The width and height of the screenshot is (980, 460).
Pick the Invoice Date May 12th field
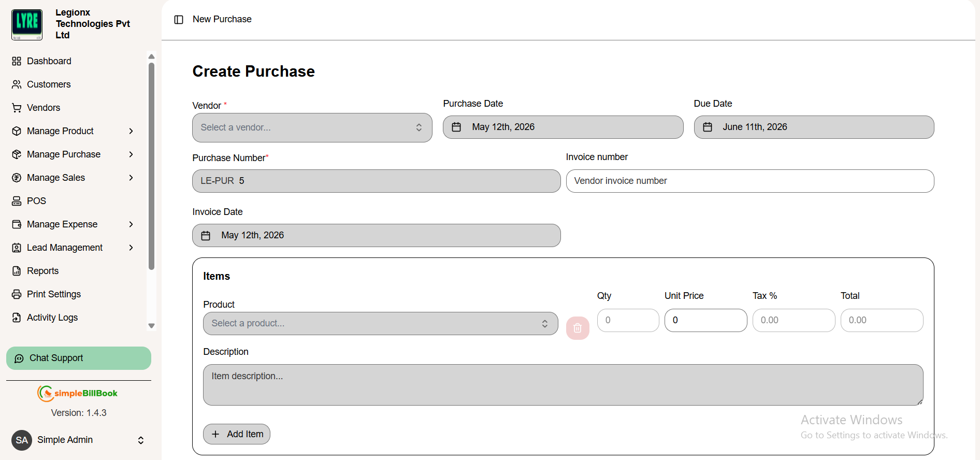click(377, 236)
